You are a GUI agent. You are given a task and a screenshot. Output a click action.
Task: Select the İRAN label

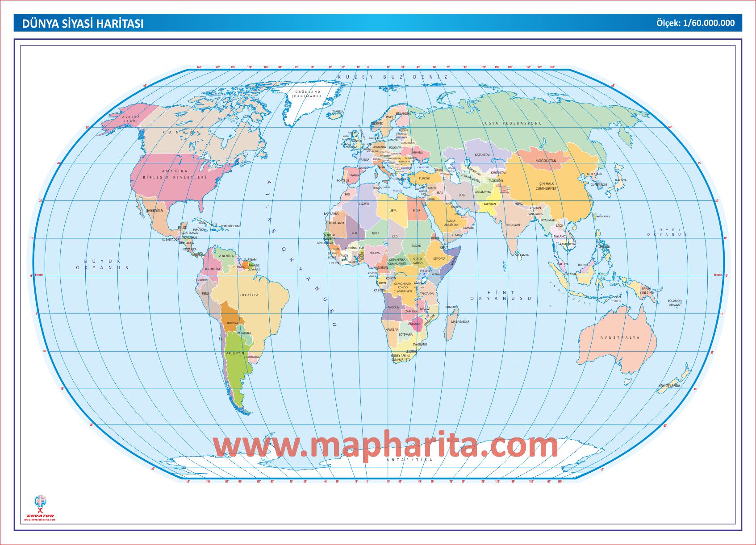point(462,196)
